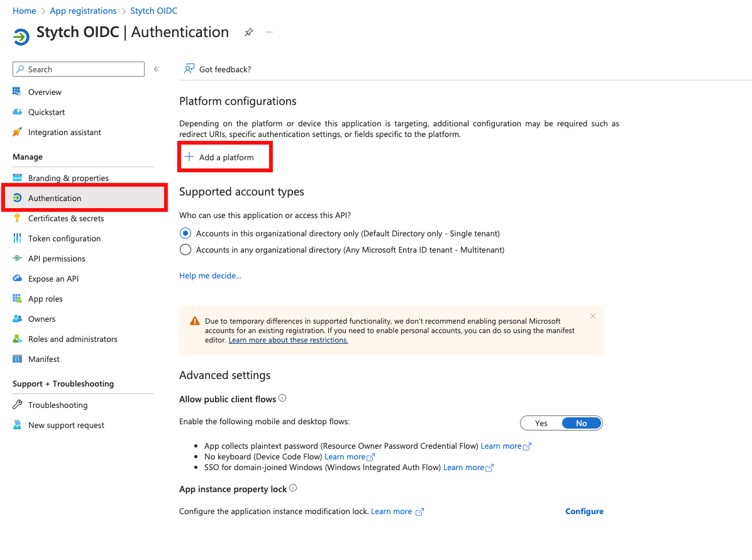Image resolution: width=752 pixels, height=560 pixels.
Task: Dismiss the personal Microsoft accounts warning
Action: [x=592, y=316]
